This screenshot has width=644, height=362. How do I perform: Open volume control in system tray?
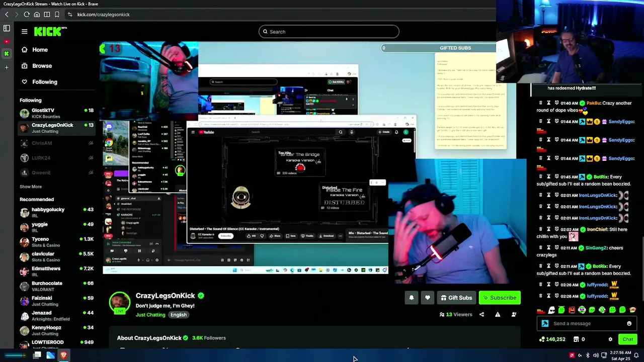click(x=596, y=355)
